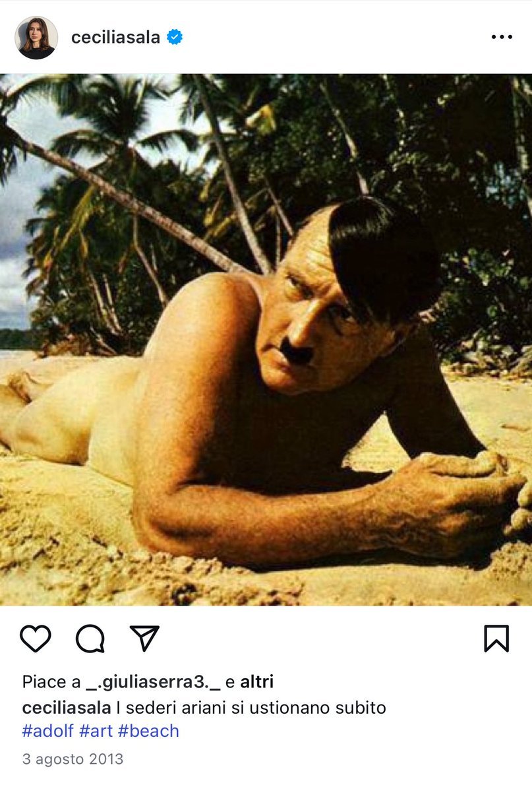Like the post with the heart icon
Screen dimensions: 532x791
coord(36,638)
